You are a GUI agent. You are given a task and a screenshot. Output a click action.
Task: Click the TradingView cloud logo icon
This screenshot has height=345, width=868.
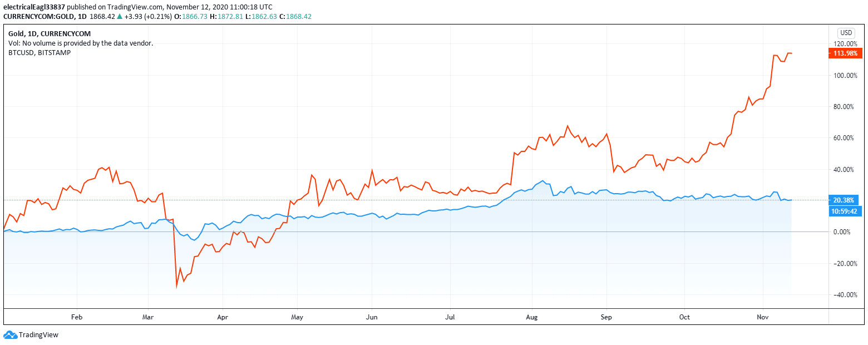10,335
